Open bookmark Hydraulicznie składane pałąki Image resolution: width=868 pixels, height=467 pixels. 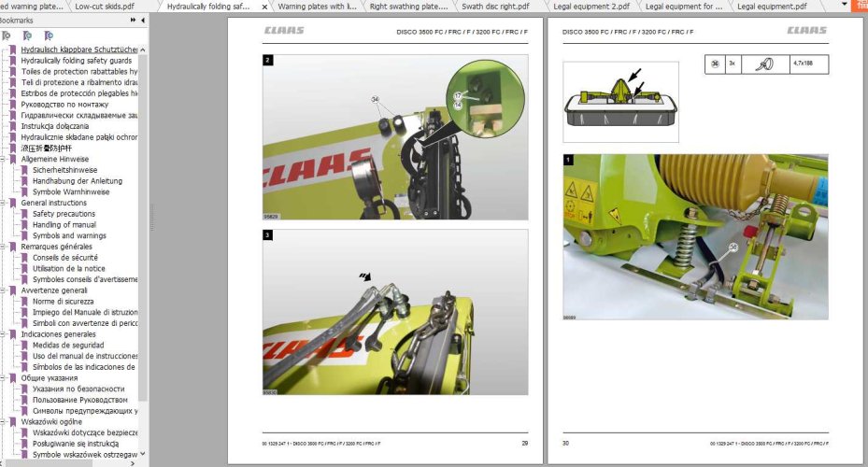tap(79, 137)
